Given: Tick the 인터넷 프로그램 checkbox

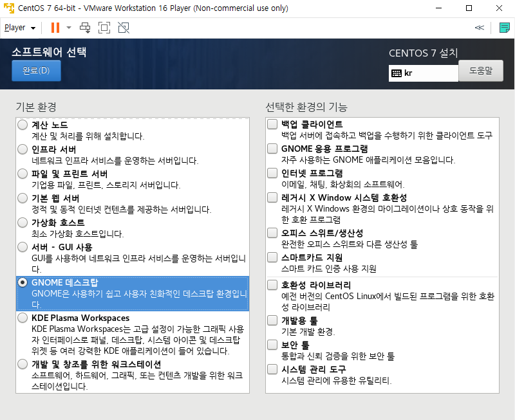Looking at the screenshot, I should (272, 172).
